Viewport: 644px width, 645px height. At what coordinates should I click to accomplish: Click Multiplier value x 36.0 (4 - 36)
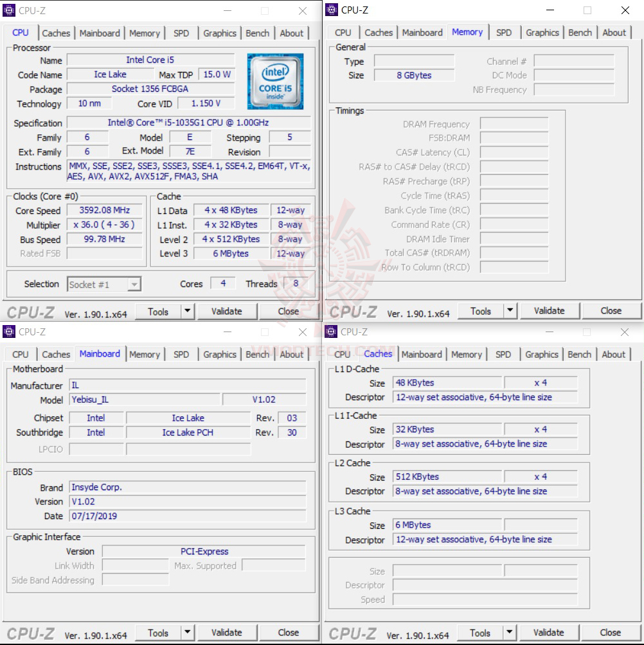pos(105,225)
